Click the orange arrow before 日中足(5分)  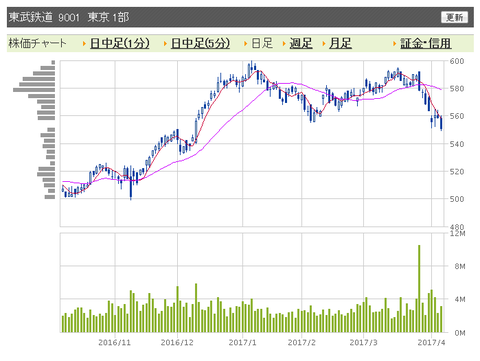coord(165,43)
